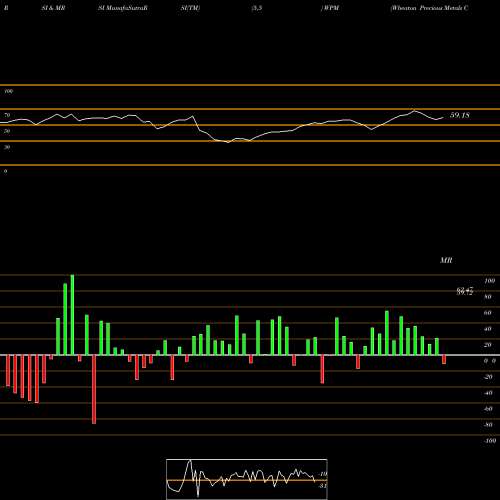The height and width of the screenshot is (500, 500).
Task: Click the RSI line peak near 70 level
Action: [x=414, y=111]
